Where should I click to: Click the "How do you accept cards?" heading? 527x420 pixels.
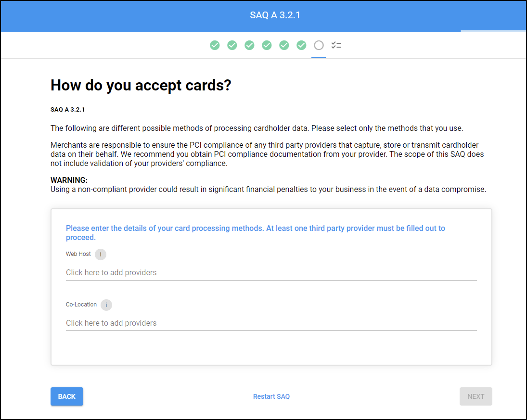pyautogui.click(x=141, y=86)
